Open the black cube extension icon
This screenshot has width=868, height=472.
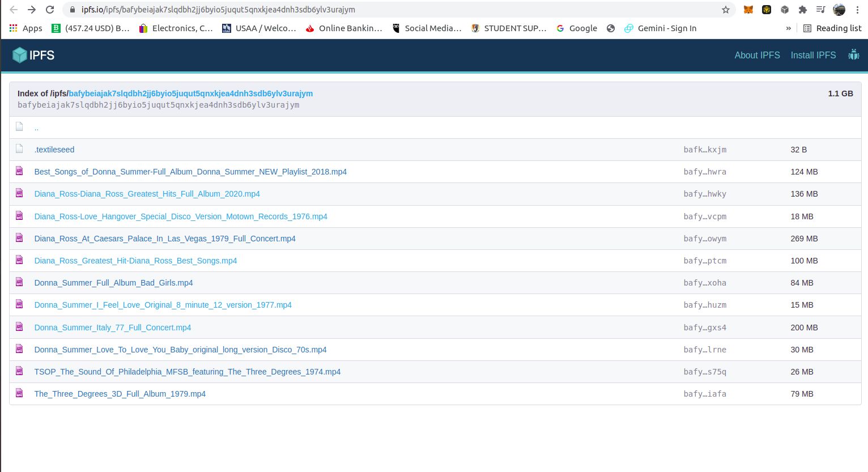785,10
